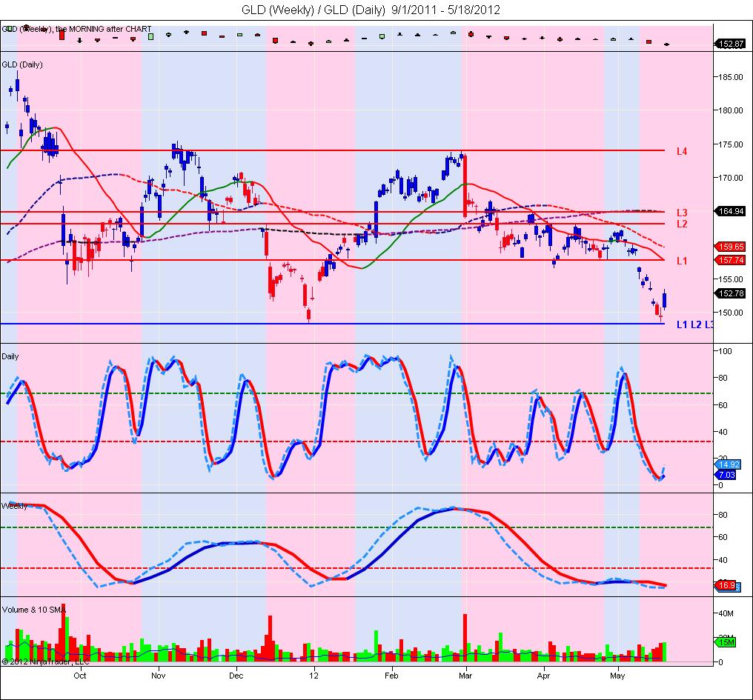
Task: Click the chart title with date range 9/1/2011 - 5/18/2012
Action: click(x=371, y=10)
